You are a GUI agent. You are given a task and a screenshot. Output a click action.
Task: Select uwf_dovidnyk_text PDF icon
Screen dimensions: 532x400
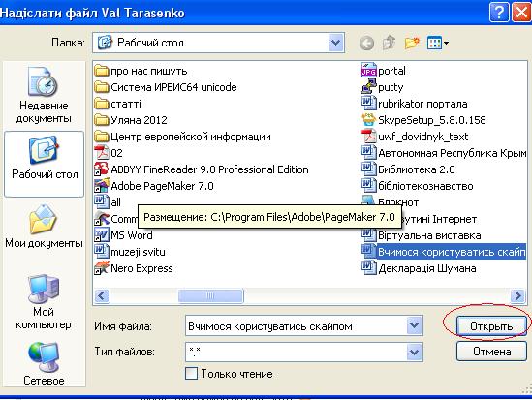[369, 137]
